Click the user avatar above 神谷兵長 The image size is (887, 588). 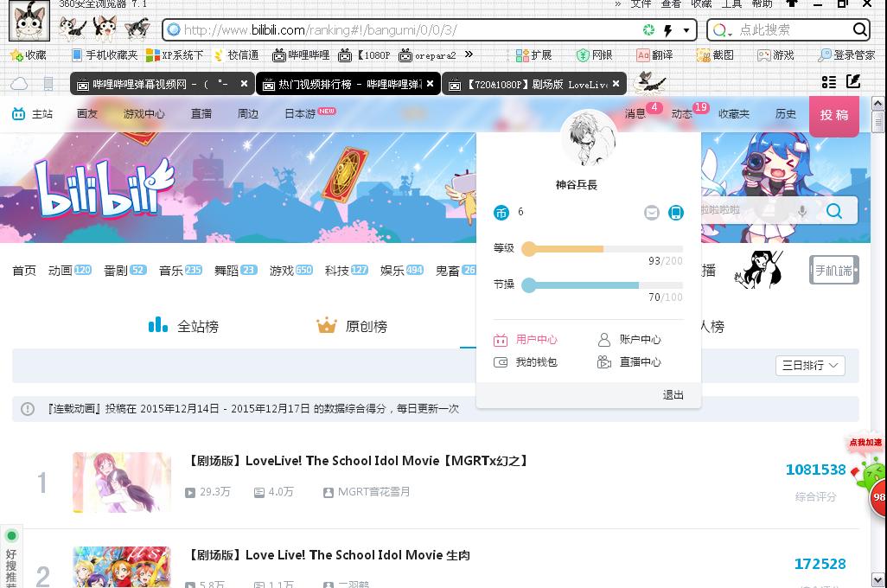click(589, 137)
